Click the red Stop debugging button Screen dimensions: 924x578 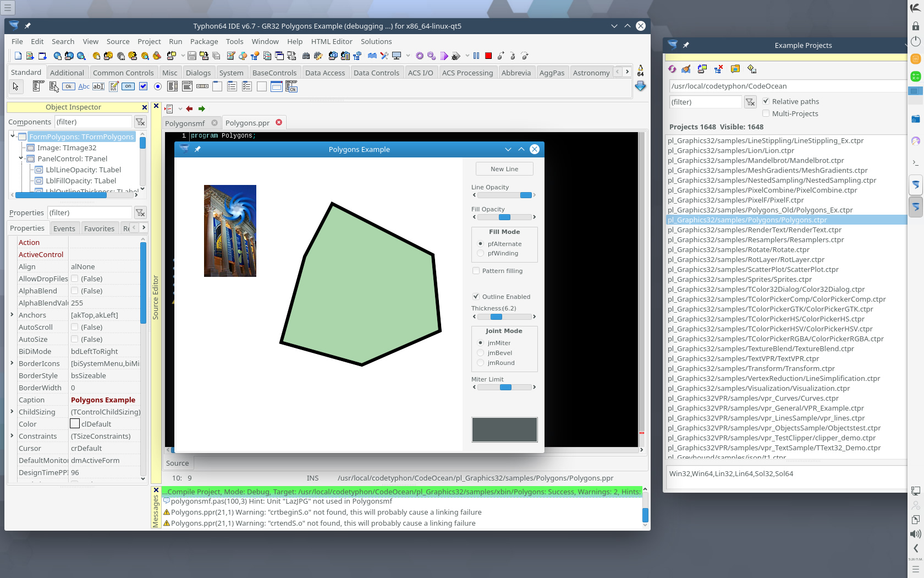click(x=488, y=56)
